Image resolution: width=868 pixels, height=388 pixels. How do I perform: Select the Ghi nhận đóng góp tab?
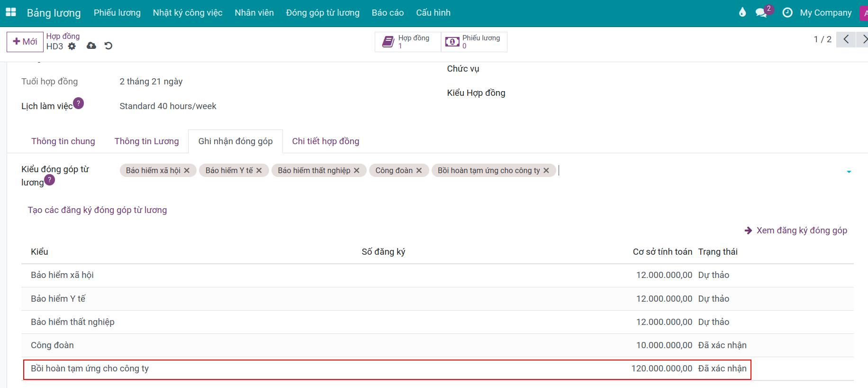pos(235,141)
